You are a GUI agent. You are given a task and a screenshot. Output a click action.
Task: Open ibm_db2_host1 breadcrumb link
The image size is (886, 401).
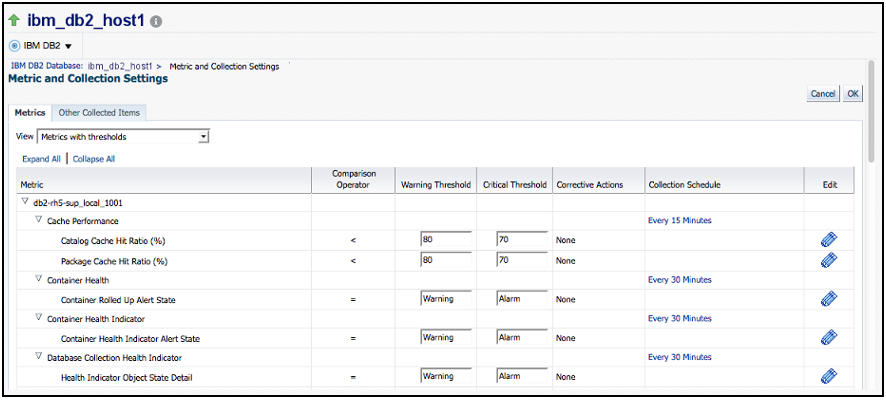120,66
